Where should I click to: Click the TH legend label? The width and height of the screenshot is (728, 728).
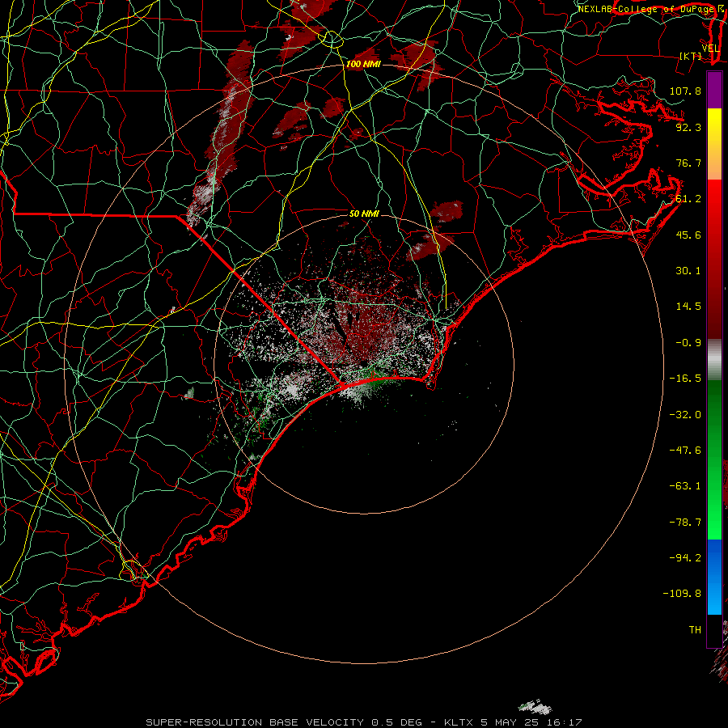click(695, 629)
